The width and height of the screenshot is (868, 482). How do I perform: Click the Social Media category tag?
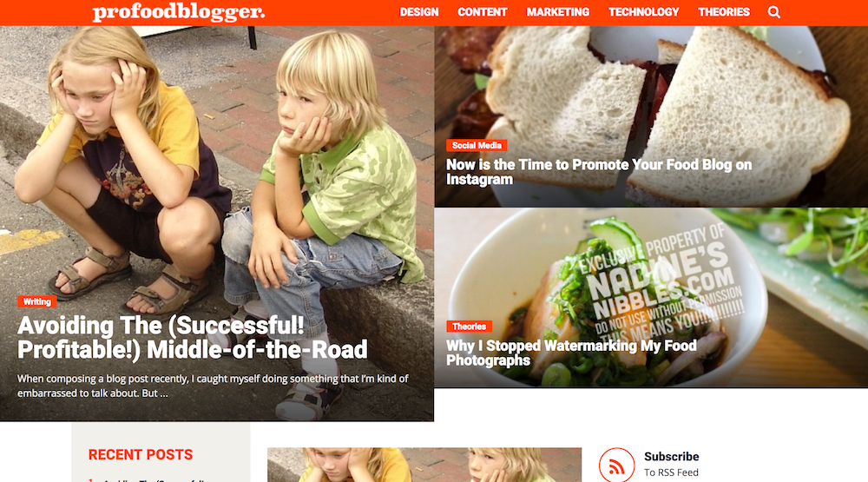(477, 146)
